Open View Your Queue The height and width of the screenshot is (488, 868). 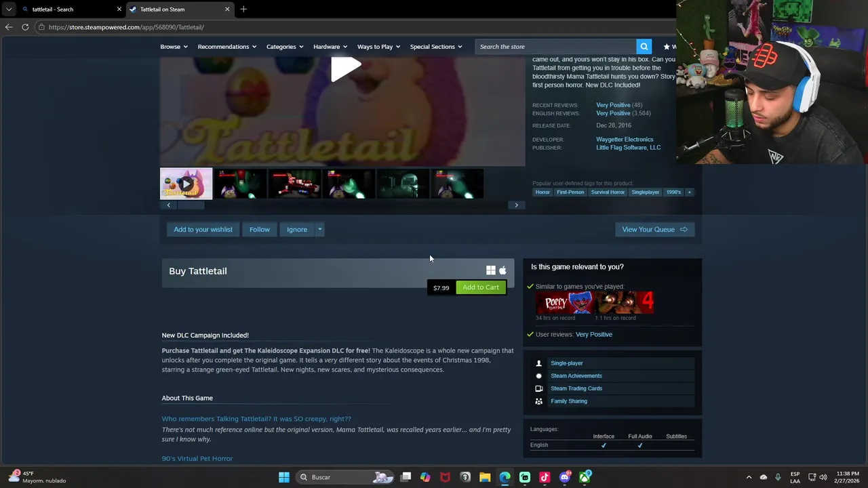654,229
